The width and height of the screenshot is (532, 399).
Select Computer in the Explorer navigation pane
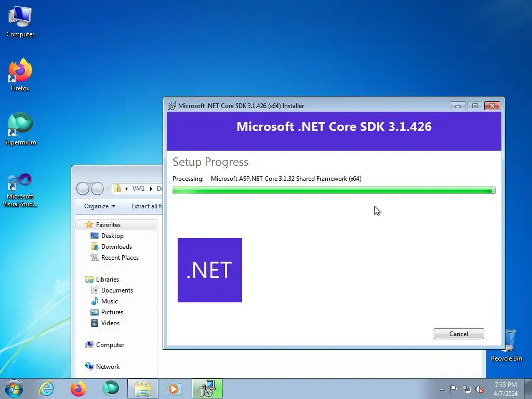coord(110,345)
